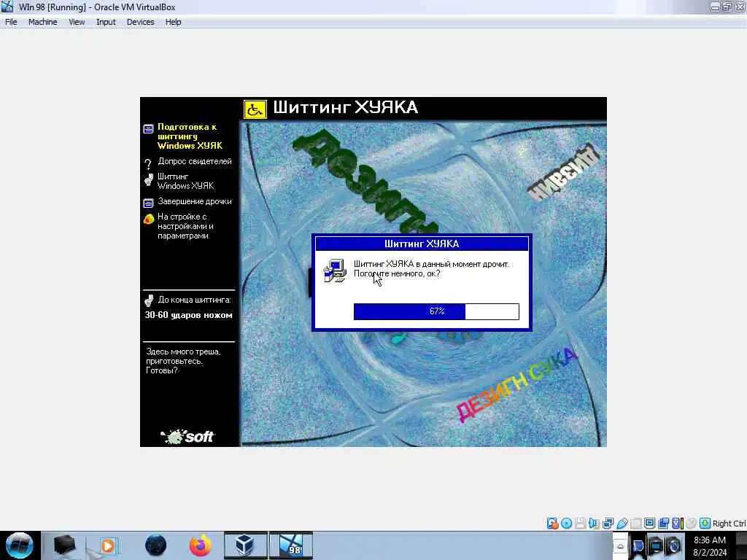Click the icon beside Завершение дрочки

pyautogui.click(x=148, y=203)
